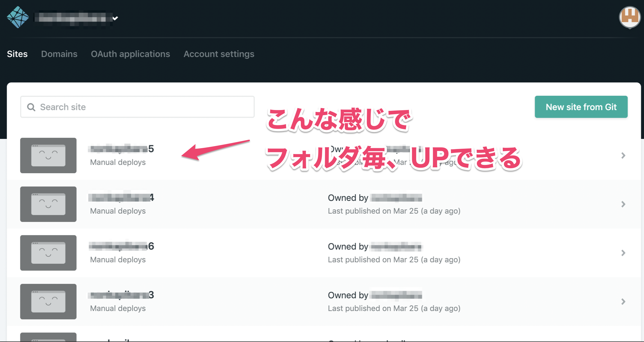Expand the site ending in 4 via its chevron
Image resolution: width=644 pixels, height=342 pixels.
tap(623, 204)
